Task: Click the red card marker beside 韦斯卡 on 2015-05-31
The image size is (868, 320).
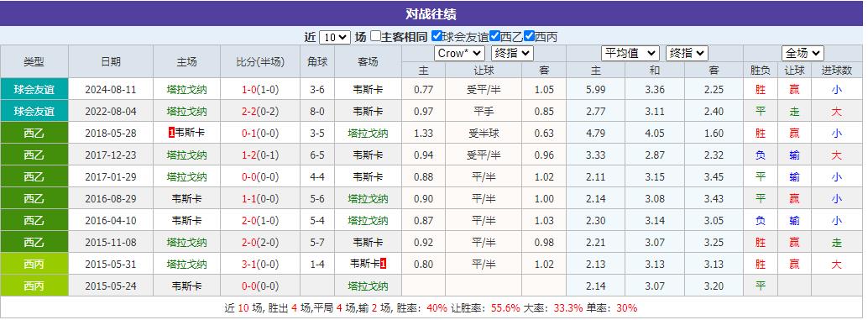Action: tap(384, 264)
